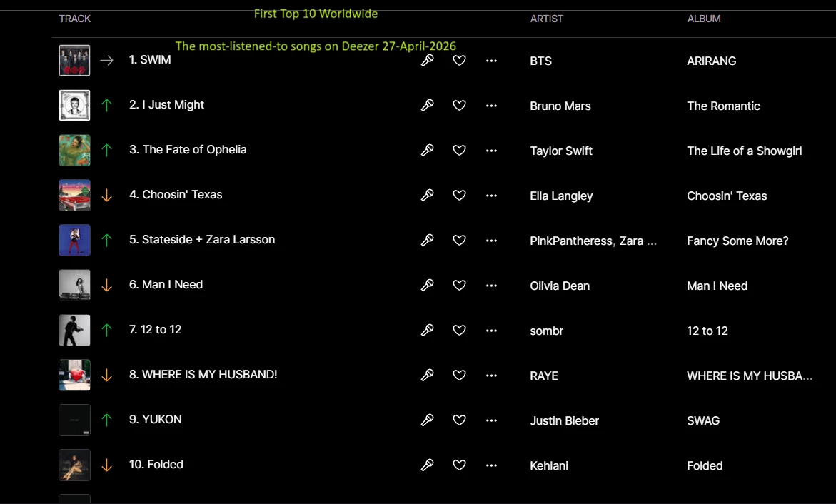
Task: Show more options for Folded track
Action: (x=491, y=465)
